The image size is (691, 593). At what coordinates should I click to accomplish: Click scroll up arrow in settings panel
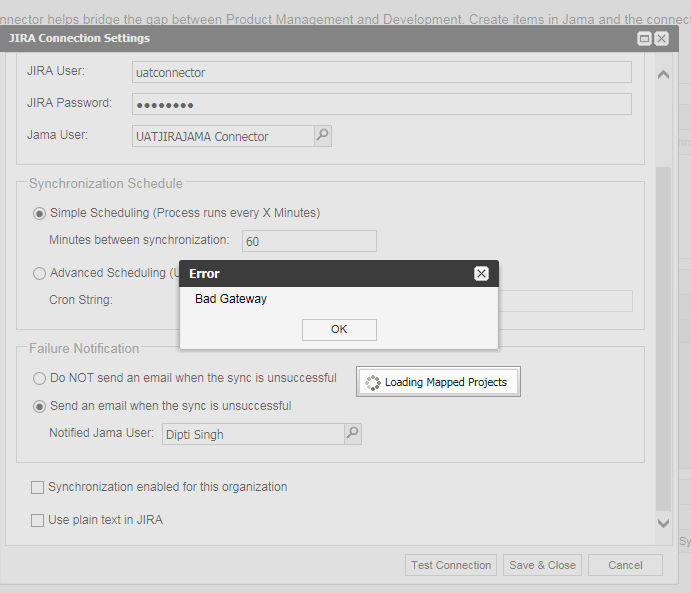(x=663, y=74)
